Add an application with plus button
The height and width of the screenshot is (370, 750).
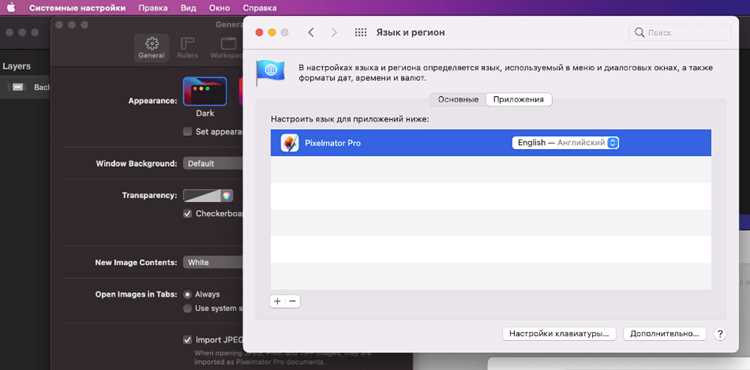pos(277,301)
